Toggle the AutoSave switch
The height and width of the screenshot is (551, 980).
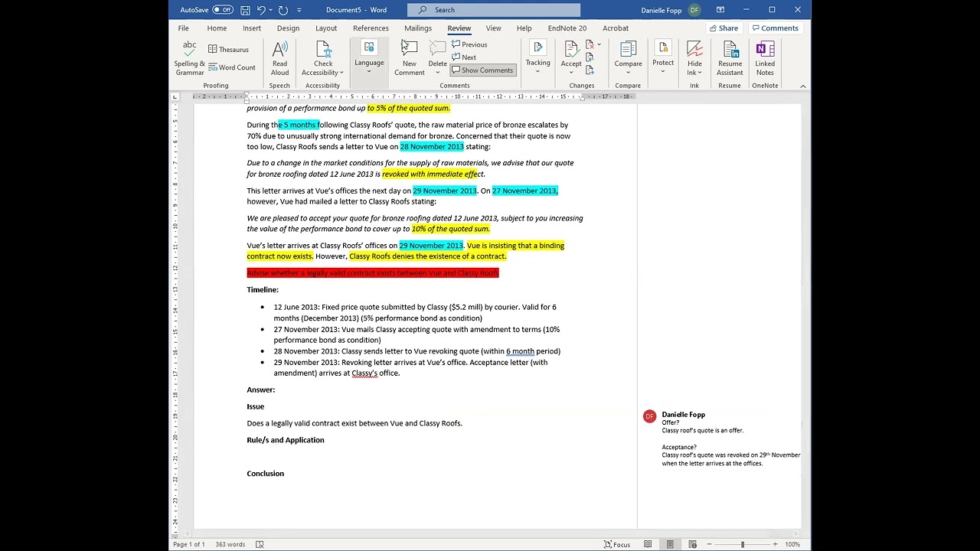pos(223,10)
